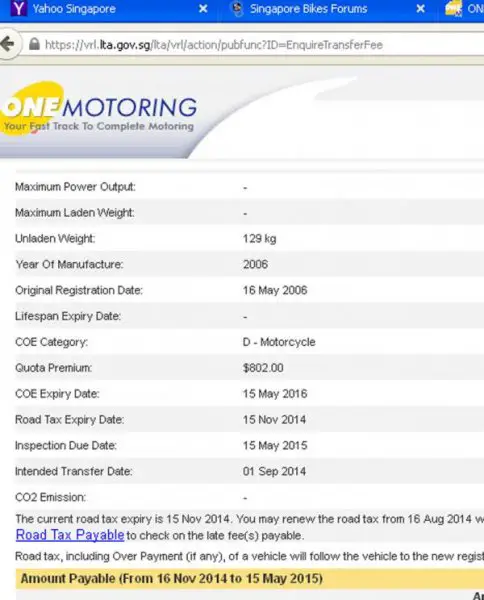Switch to the Singapore Bikes Forums tab
Screen dimensions: 484x600
tap(308, 8)
